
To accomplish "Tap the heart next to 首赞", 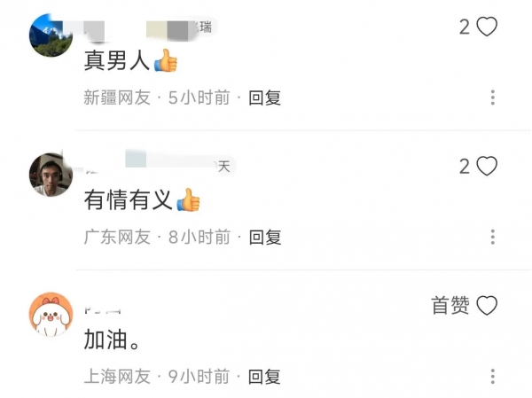I will (x=487, y=305).
